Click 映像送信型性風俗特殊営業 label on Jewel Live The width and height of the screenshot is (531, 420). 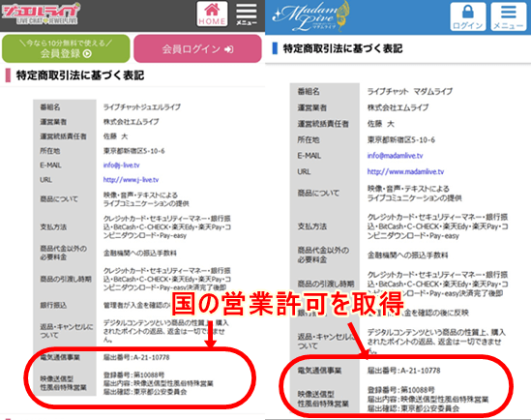pyautogui.click(x=63, y=383)
